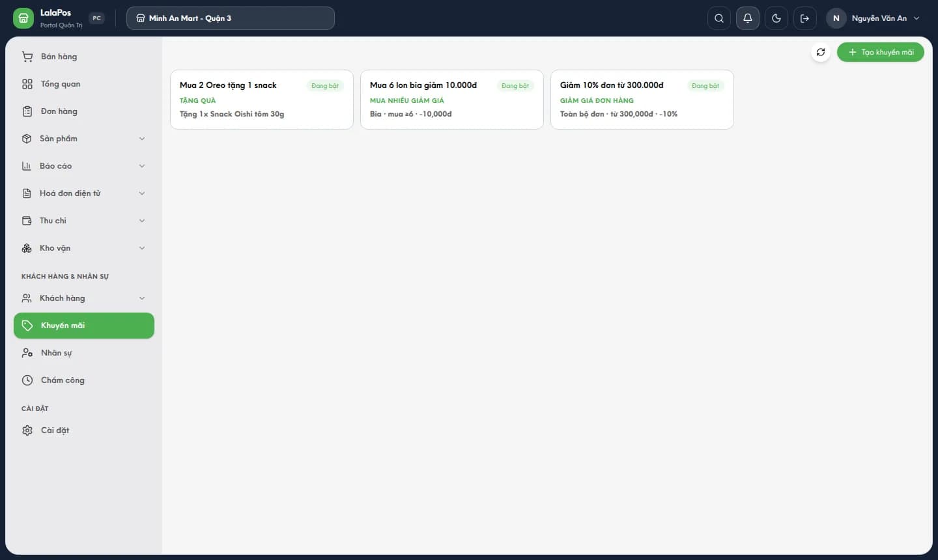Screen dimensions: 938x560
Task: Click the N user avatar
Action: (836, 18)
